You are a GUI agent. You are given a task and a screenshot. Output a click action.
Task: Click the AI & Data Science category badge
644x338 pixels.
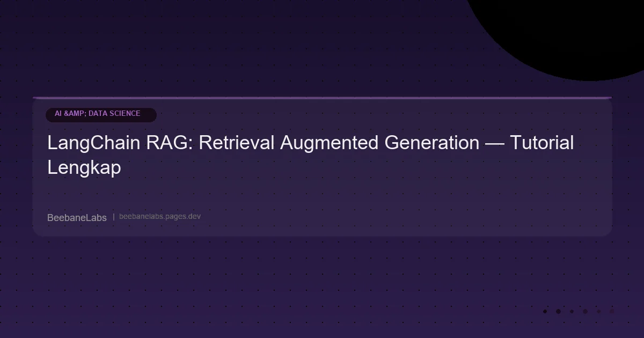pos(101,114)
